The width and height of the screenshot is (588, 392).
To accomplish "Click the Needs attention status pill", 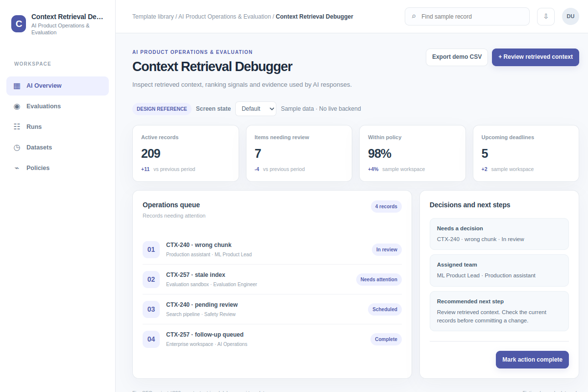I will click(x=379, y=280).
